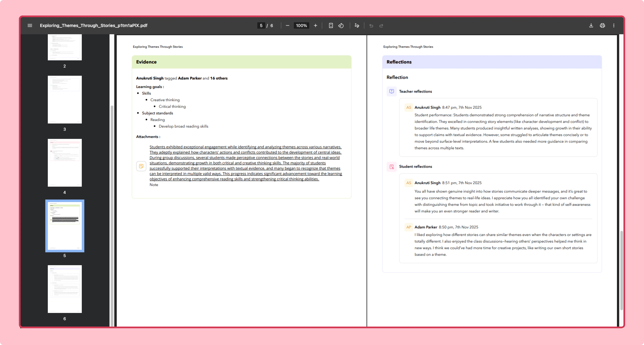
Task: Click timestamp '8:51 pm, 7th Nov 2025'
Action: pos(462,183)
